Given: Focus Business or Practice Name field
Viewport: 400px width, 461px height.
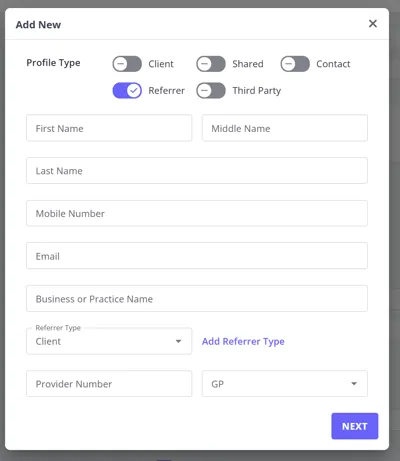Looking at the screenshot, I should (197, 299).
